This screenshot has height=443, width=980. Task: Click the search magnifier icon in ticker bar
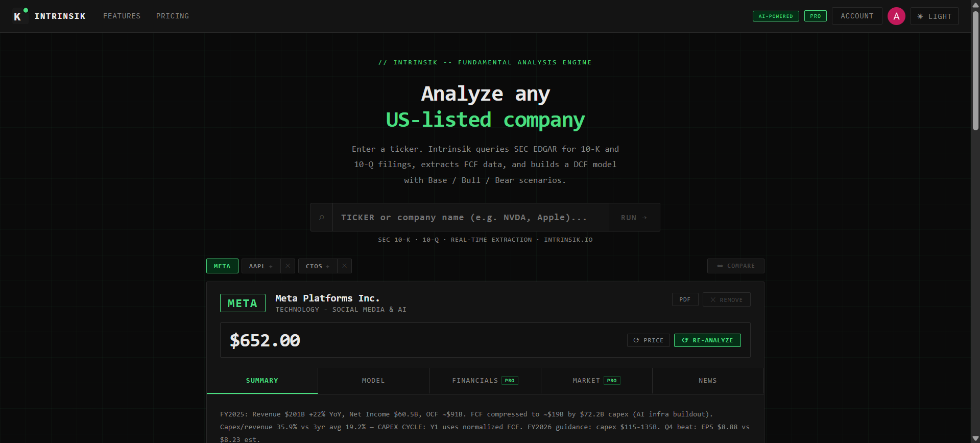click(x=322, y=217)
